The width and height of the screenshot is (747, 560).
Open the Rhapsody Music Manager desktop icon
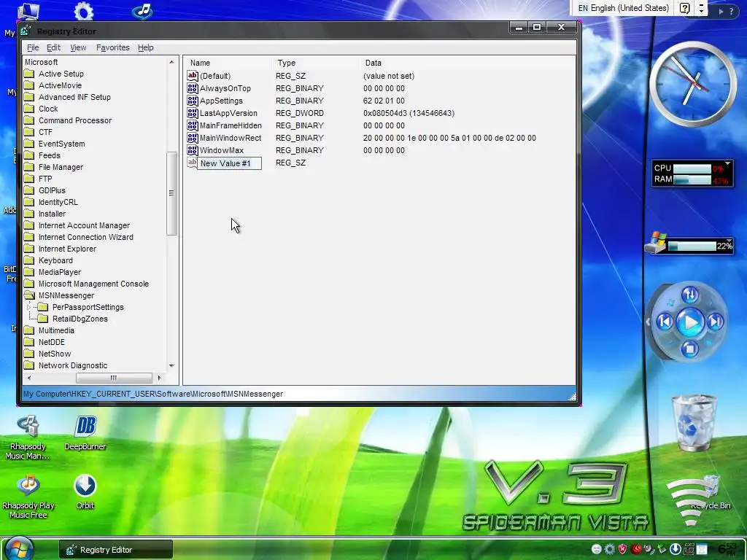(28, 437)
